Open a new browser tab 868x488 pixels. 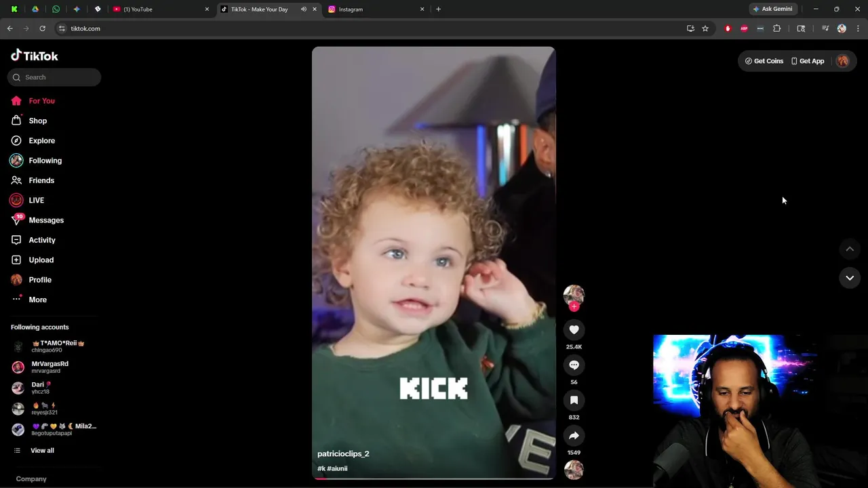click(x=439, y=9)
